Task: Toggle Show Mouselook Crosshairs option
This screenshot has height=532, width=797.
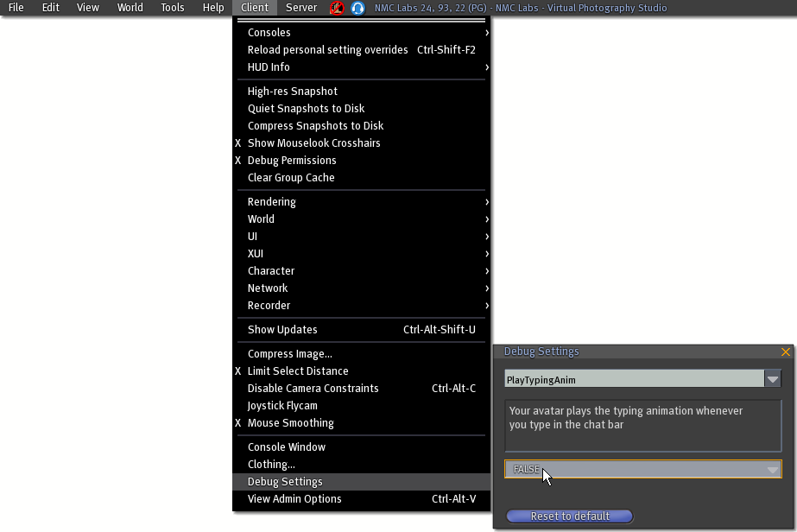Action: click(x=313, y=143)
